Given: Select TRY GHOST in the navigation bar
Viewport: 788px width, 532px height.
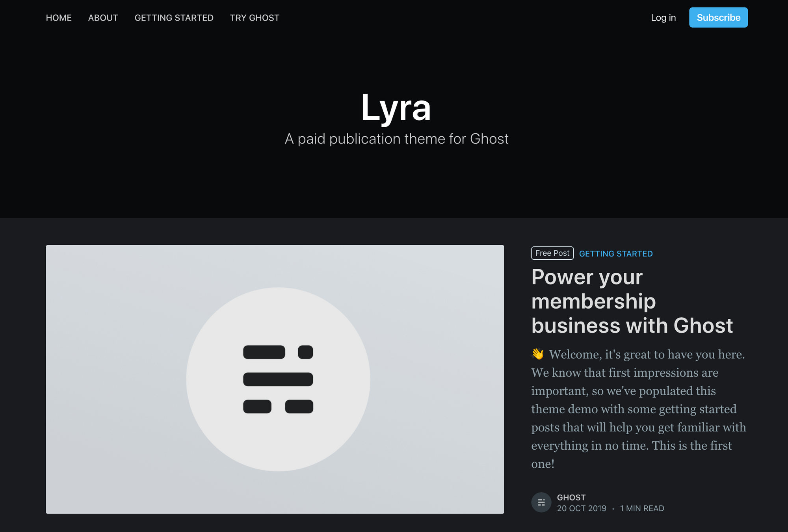Looking at the screenshot, I should [254, 17].
